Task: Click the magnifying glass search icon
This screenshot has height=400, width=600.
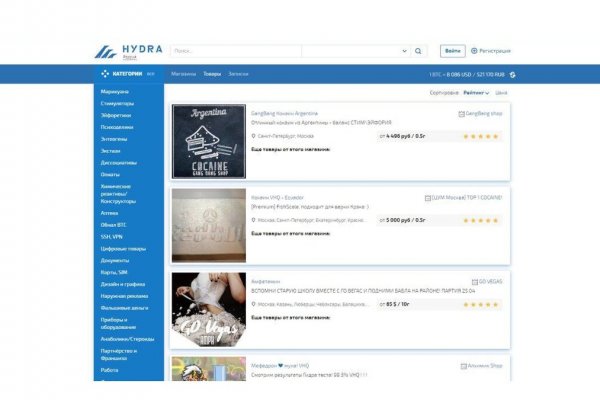Action: point(419,51)
